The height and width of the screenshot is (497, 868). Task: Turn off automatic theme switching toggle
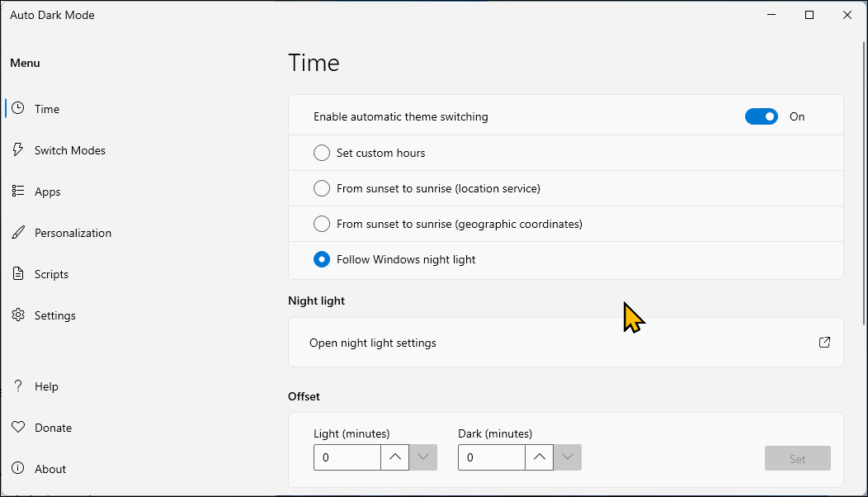(761, 116)
